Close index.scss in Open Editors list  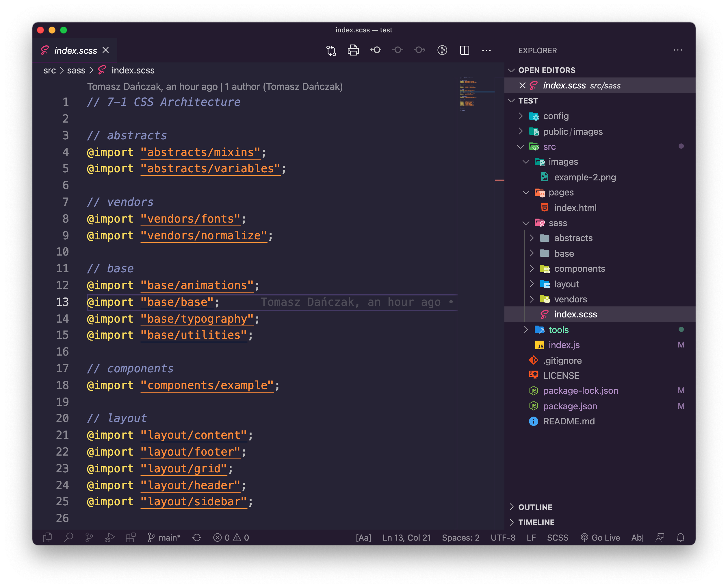tap(522, 85)
